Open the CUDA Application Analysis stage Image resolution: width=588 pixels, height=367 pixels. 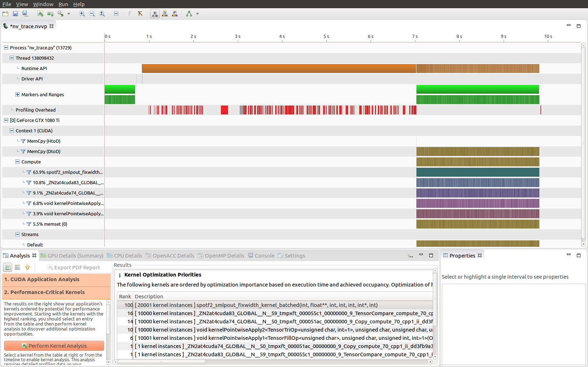[56, 279]
